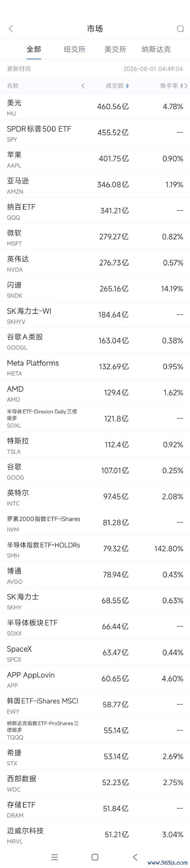Open the 苹果 AAPL stock row
190x868 pixels.
pyautogui.click(x=95, y=159)
